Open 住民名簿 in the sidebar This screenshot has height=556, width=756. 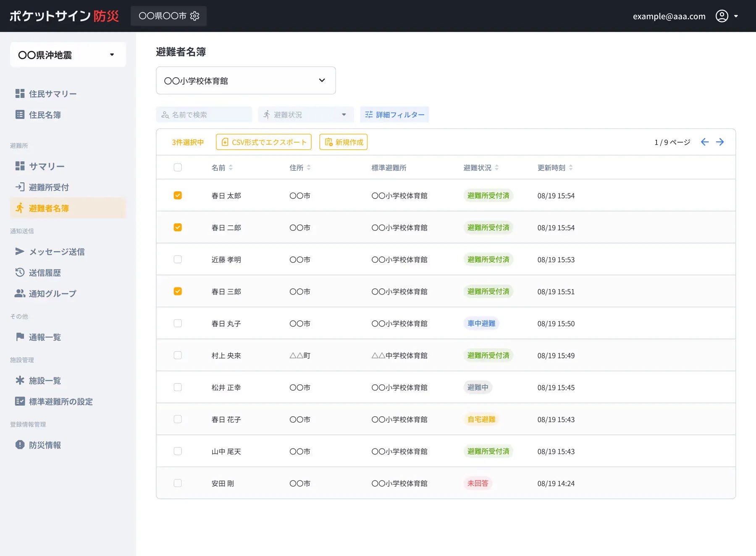pyautogui.click(x=68, y=115)
